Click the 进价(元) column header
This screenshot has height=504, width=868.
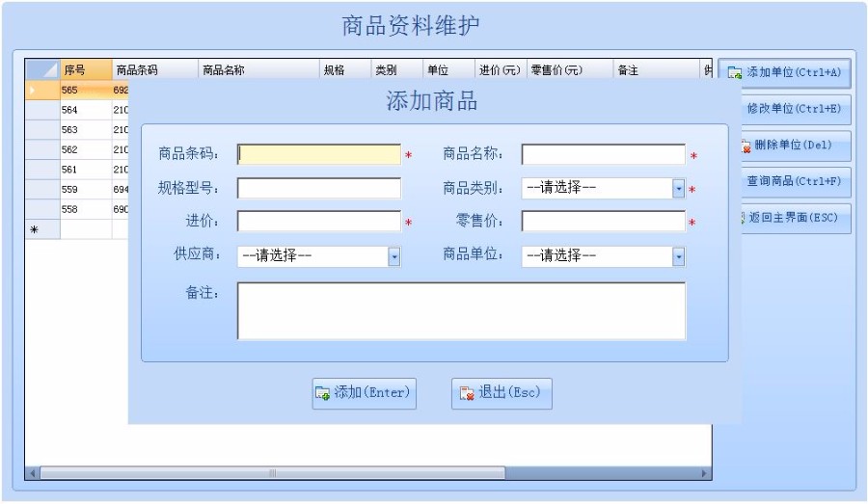[501, 70]
